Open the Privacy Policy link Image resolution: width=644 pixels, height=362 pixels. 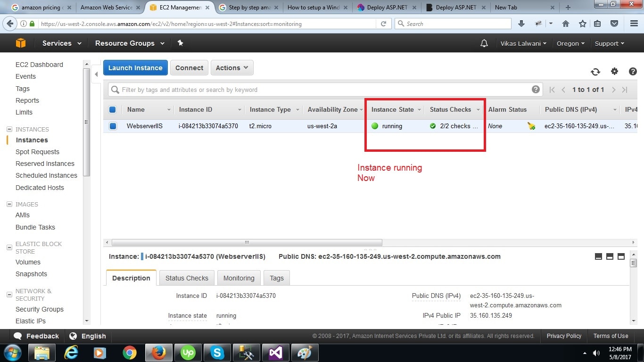(x=564, y=336)
